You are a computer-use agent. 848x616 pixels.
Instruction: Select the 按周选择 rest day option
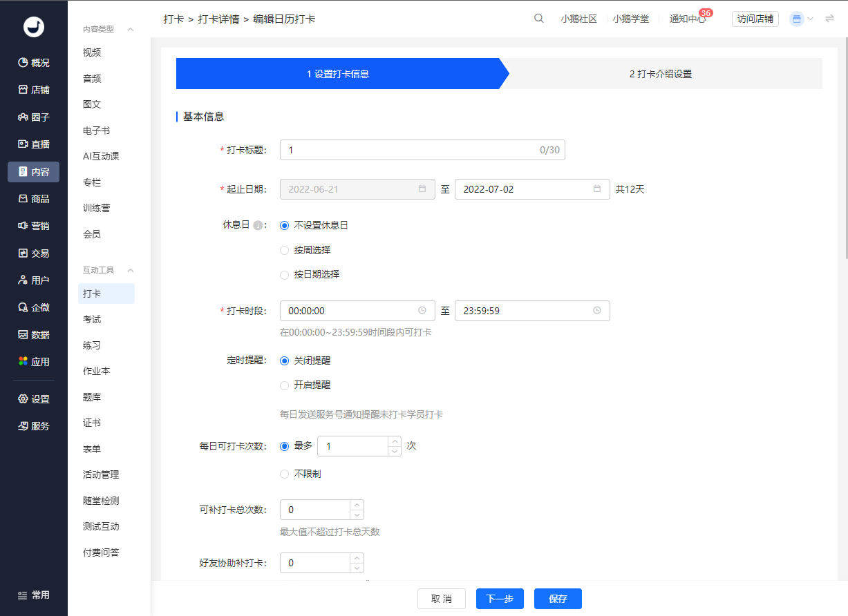tap(284, 250)
